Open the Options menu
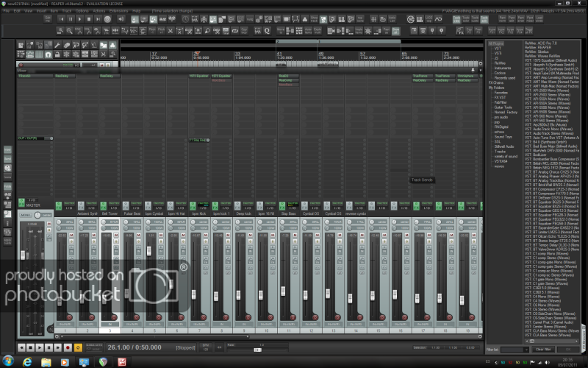 click(x=82, y=11)
